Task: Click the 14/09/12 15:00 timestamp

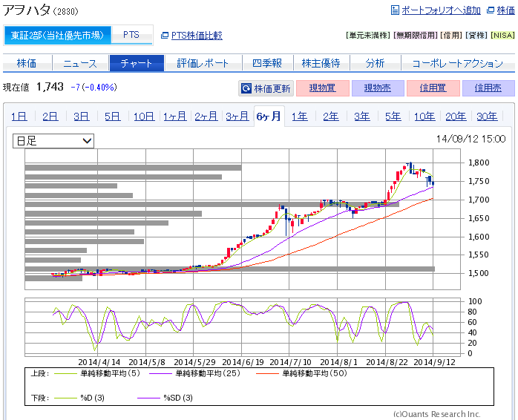Action: click(471, 139)
